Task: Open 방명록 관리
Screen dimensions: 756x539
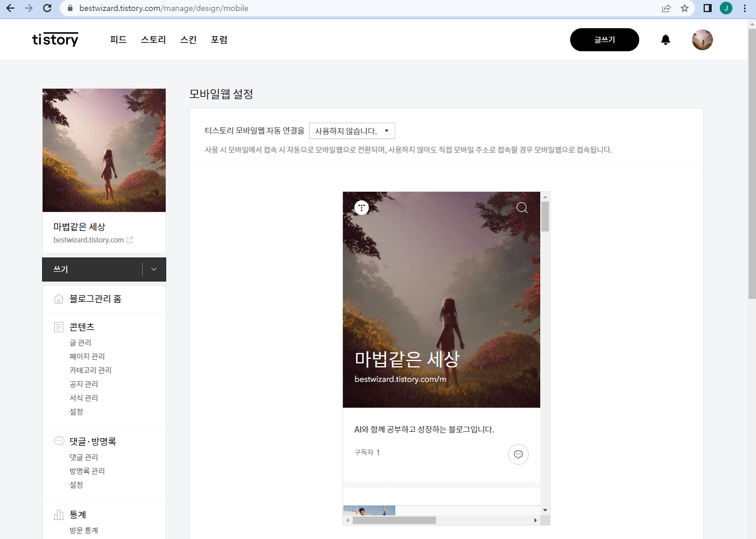Action: click(x=87, y=471)
